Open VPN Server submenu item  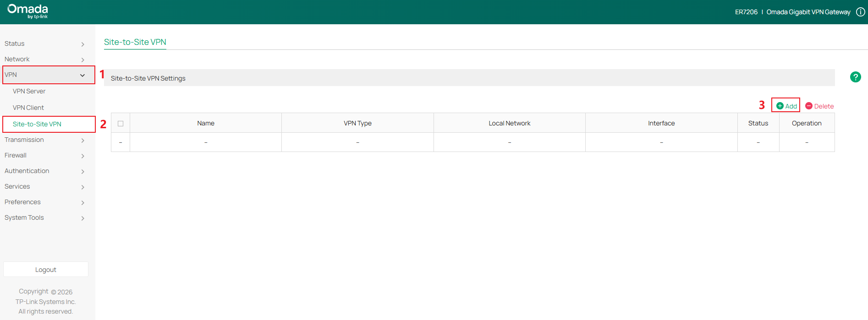click(x=29, y=91)
